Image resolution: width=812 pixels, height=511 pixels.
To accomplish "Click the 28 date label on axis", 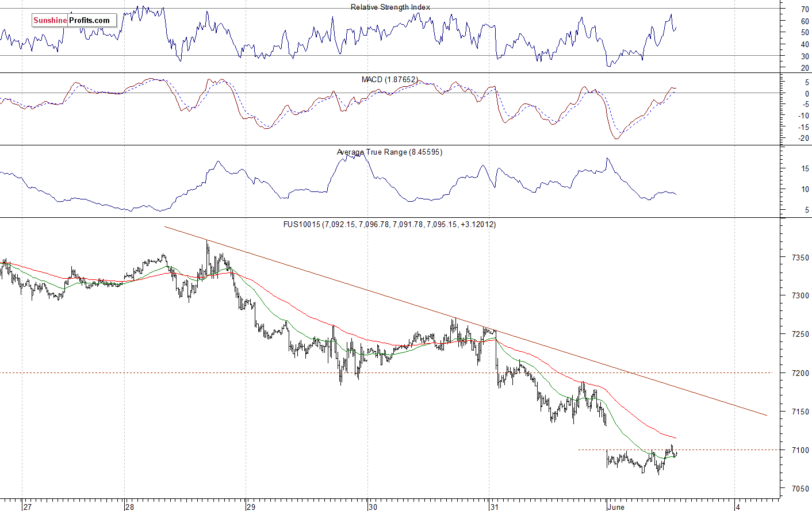I will point(129,507).
